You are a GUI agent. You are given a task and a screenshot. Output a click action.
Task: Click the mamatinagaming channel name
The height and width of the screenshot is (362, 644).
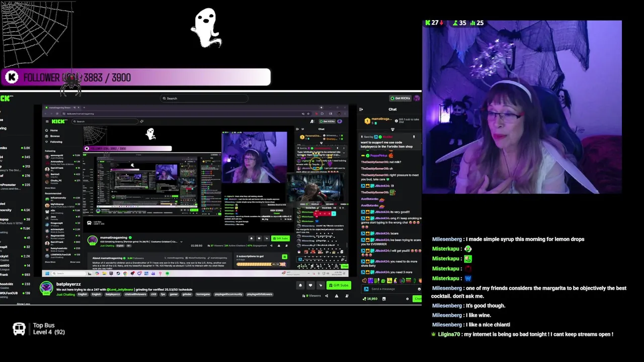114,237
